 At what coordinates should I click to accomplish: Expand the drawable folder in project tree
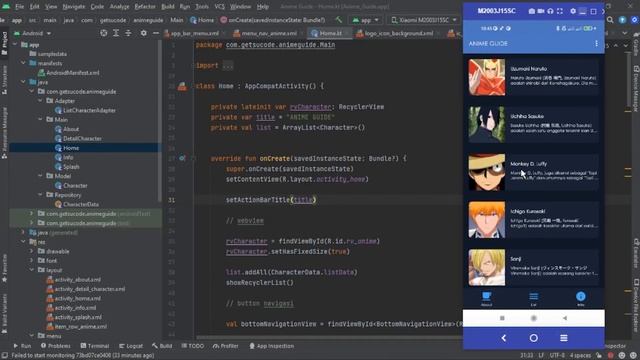tap(31, 251)
